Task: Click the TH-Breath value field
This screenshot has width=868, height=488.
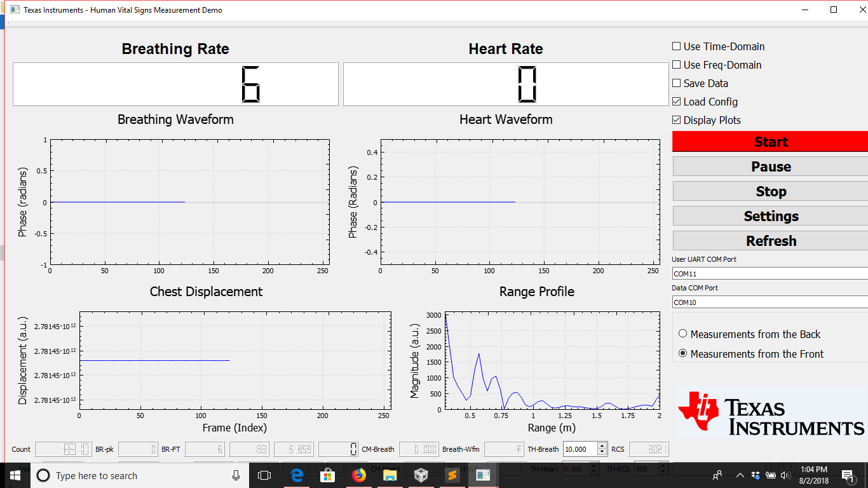Action: point(580,449)
